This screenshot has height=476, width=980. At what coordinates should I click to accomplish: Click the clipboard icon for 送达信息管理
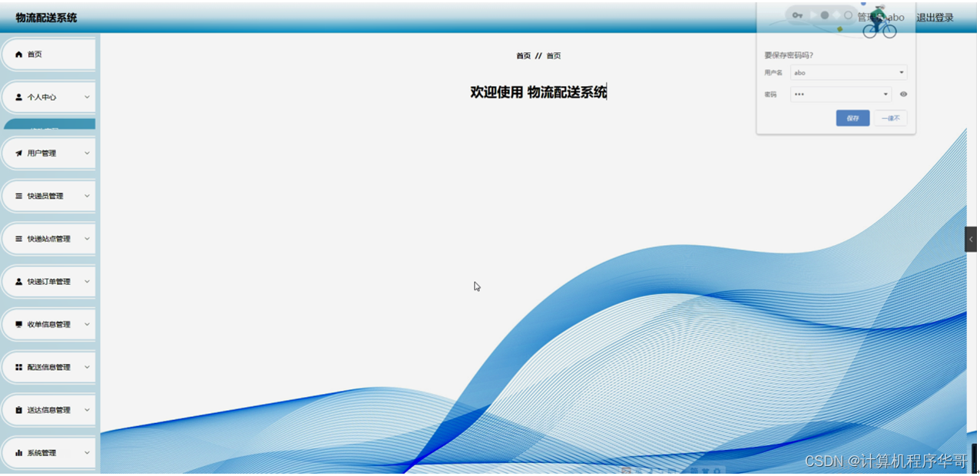point(19,410)
